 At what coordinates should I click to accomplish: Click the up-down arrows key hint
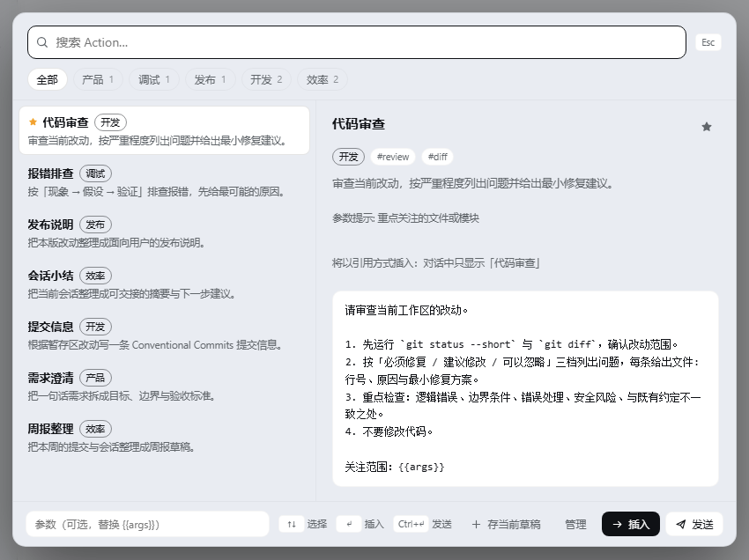tap(292, 524)
